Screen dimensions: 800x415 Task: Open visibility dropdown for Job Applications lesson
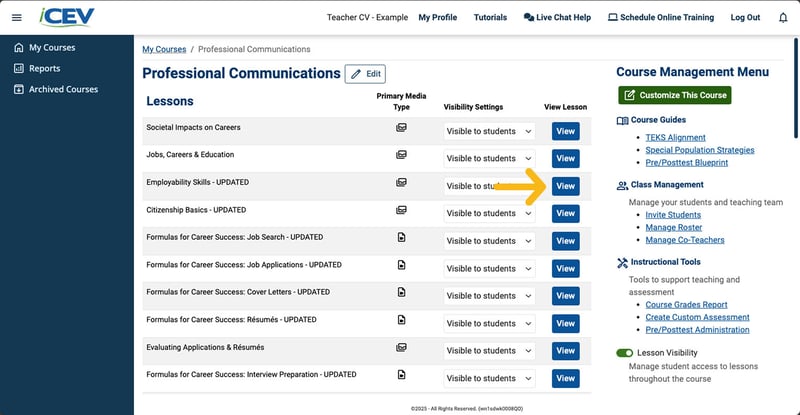click(x=489, y=268)
